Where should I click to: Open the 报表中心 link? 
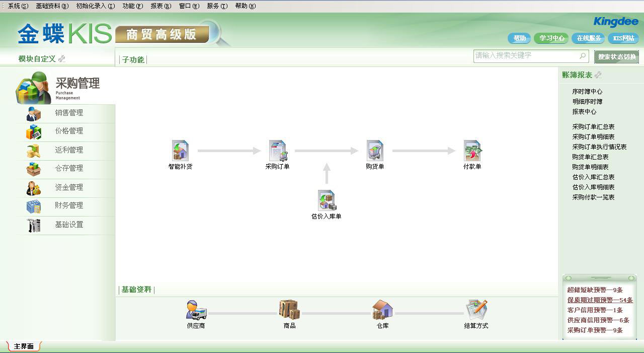(x=584, y=112)
